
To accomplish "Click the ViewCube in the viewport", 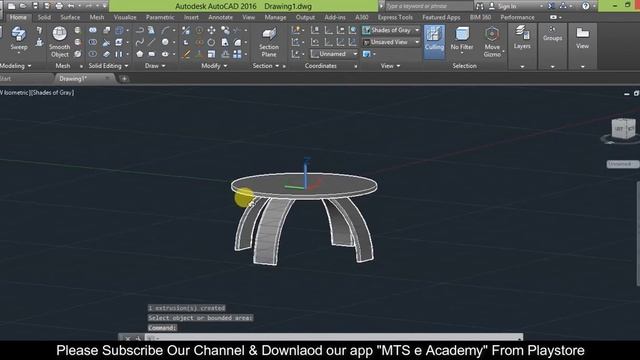I will click(623, 129).
